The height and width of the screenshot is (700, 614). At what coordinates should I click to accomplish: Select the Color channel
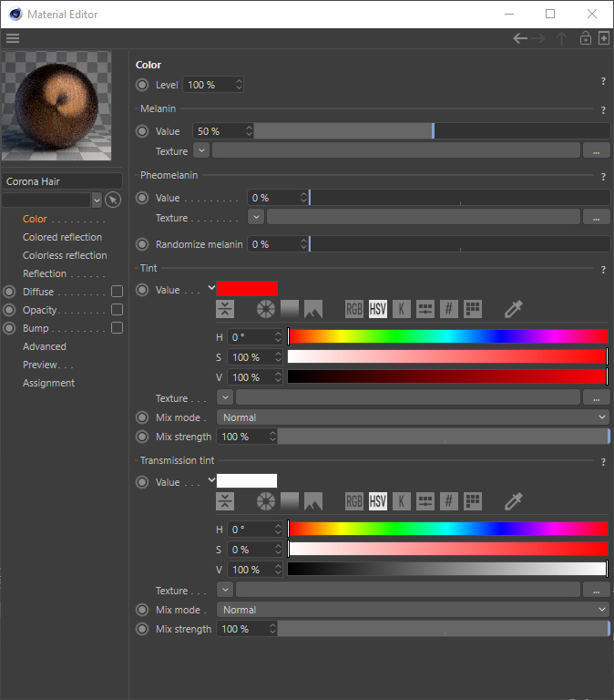tap(35, 219)
